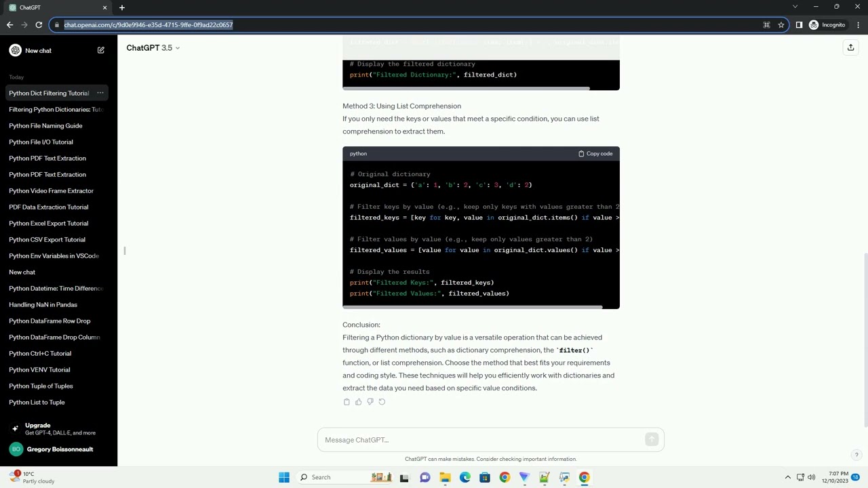This screenshot has height=488, width=868.
Task: Copy the response with the clipboard icon
Action: tap(347, 402)
